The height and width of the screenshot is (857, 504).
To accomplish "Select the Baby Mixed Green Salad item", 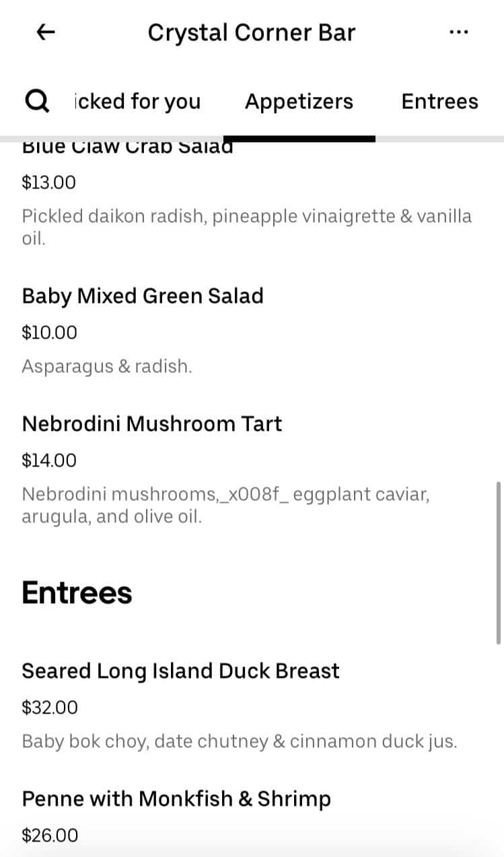I will coord(143,296).
